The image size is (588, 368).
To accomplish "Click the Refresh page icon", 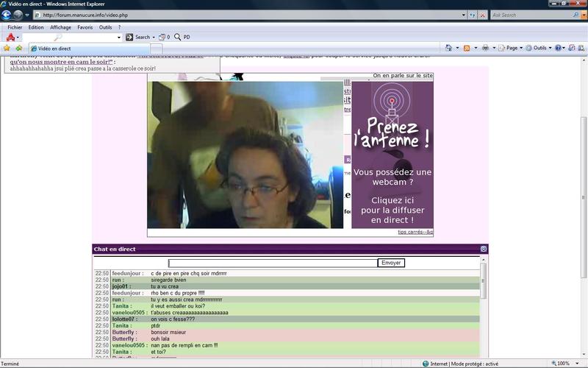I will coord(472,15).
